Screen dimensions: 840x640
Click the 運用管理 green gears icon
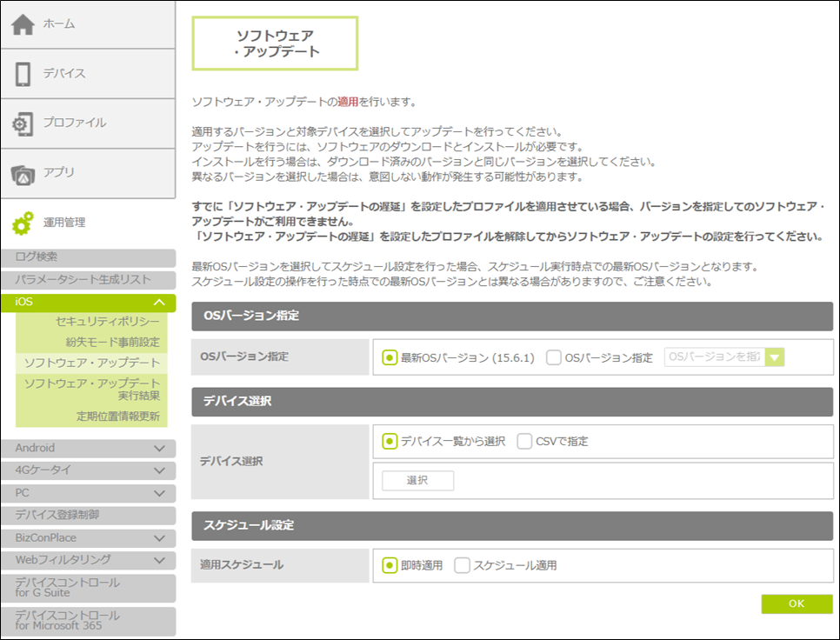(x=23, y=223)
